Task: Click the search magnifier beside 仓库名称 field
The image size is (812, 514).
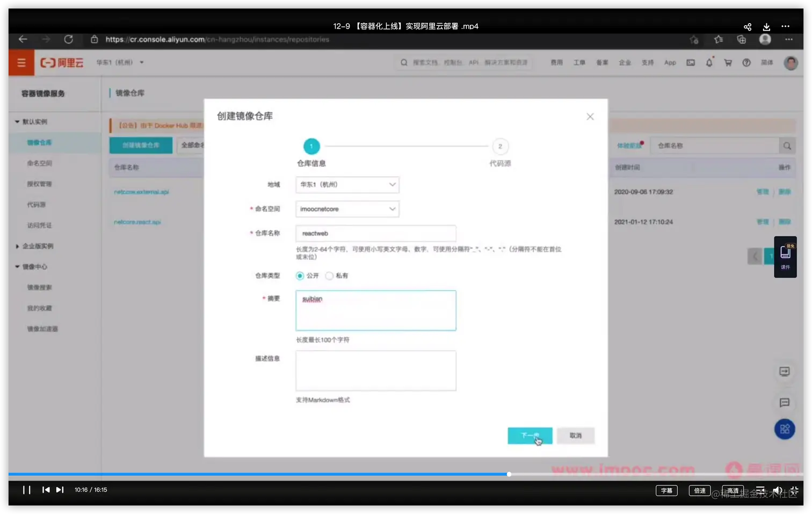Action: point(787,146)
